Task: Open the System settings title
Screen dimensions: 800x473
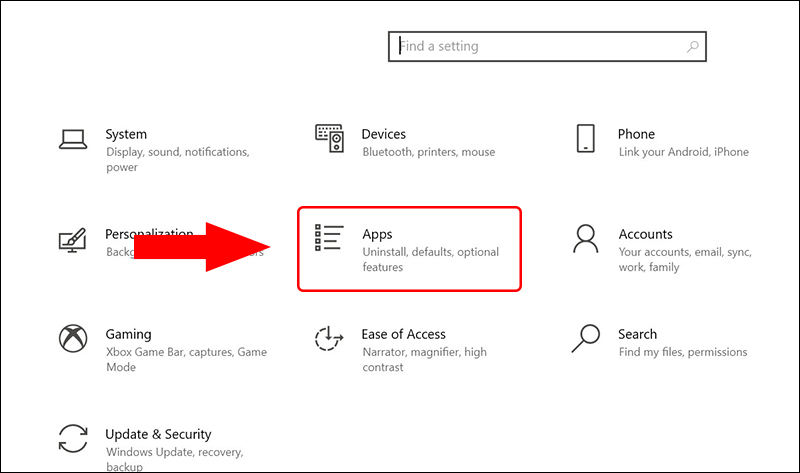Action: 126,134
